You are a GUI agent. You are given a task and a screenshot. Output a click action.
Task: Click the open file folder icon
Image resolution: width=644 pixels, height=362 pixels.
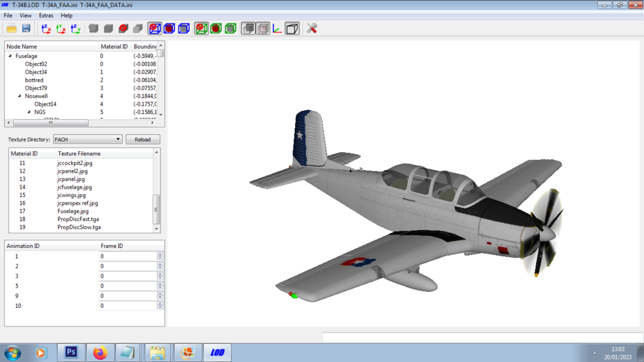[12, 28]
